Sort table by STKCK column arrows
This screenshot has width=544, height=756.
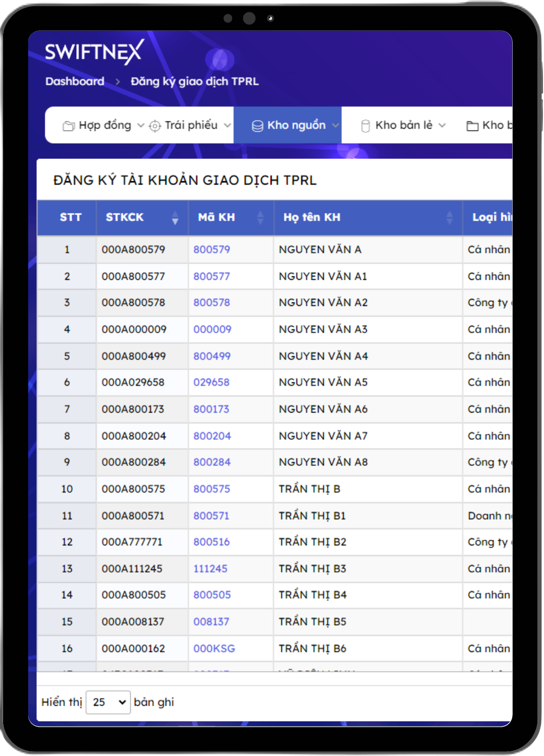coord(175,218)
